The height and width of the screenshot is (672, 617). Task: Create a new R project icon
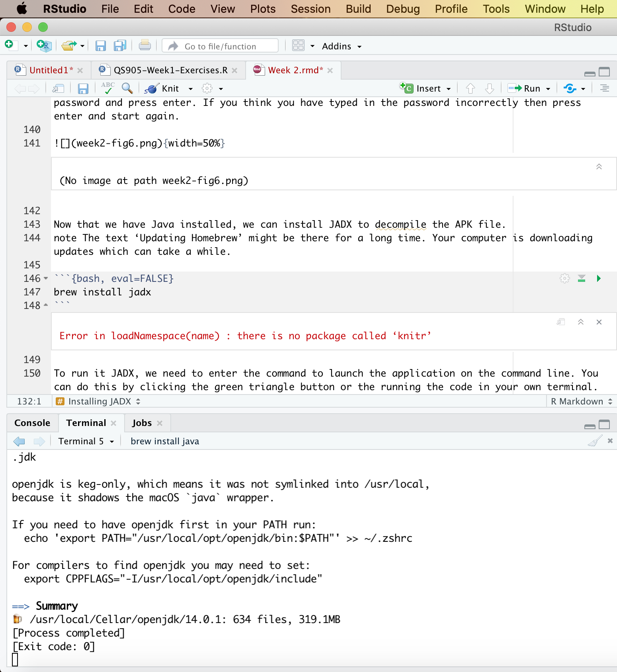click(x=44, y=46)
